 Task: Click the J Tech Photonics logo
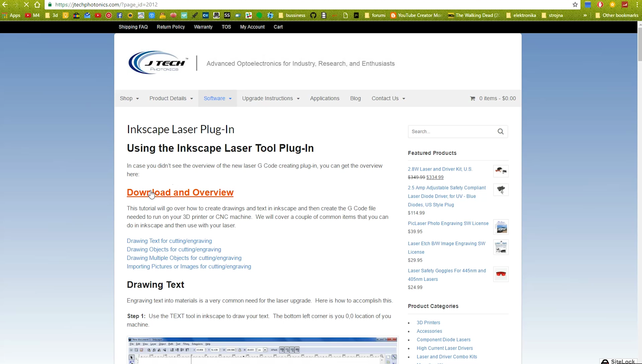158,62
